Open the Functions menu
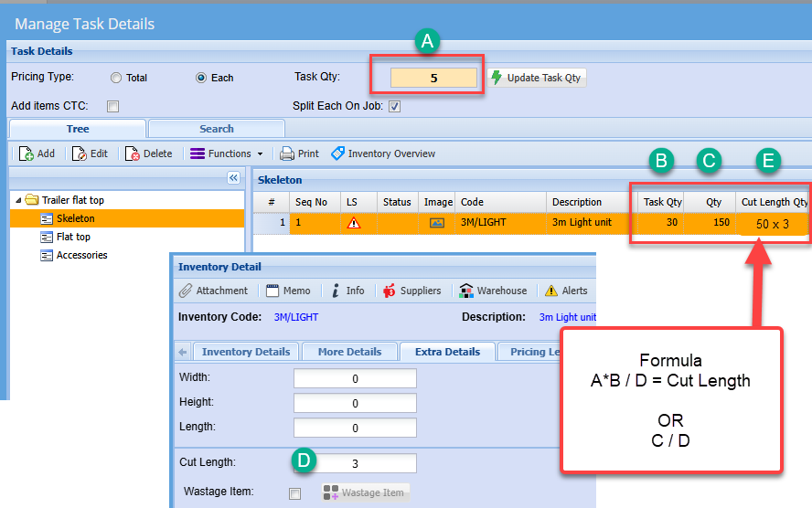This screenshot has width=812, height=508. click(x=226, y=153)
